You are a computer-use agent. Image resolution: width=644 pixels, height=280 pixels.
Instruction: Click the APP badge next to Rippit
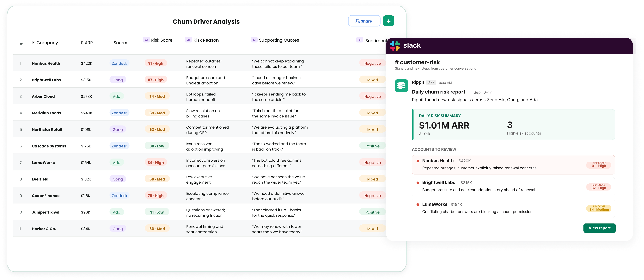[431, 82]
